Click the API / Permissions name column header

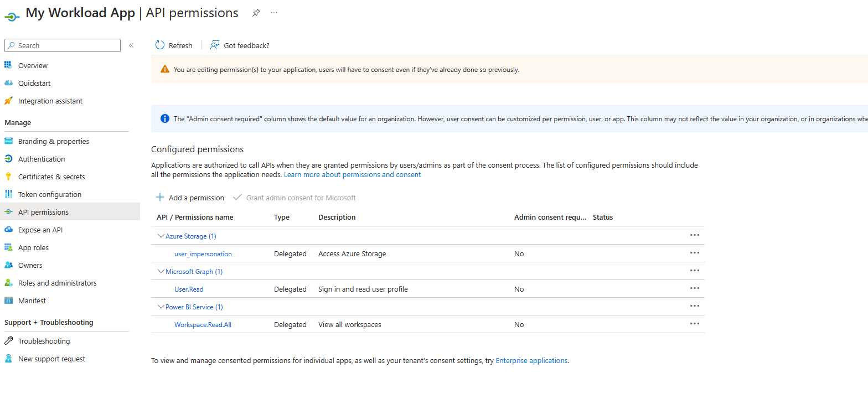[195, 217]
